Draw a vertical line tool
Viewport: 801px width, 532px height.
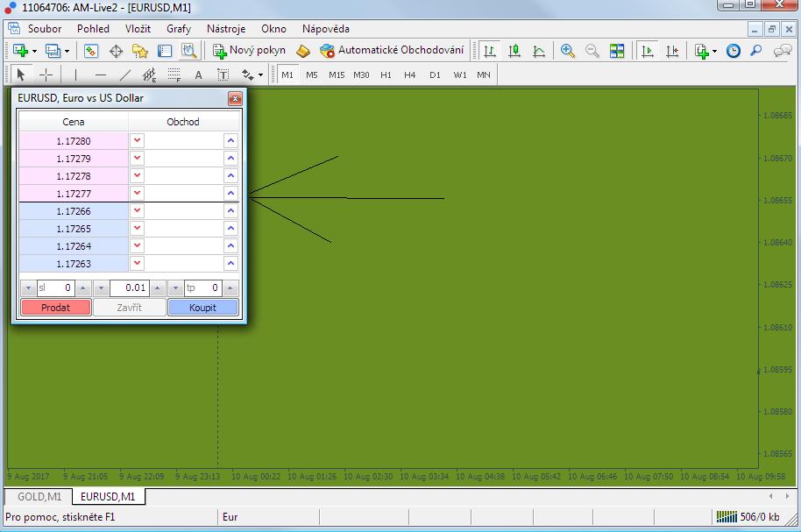coord(75,74)
